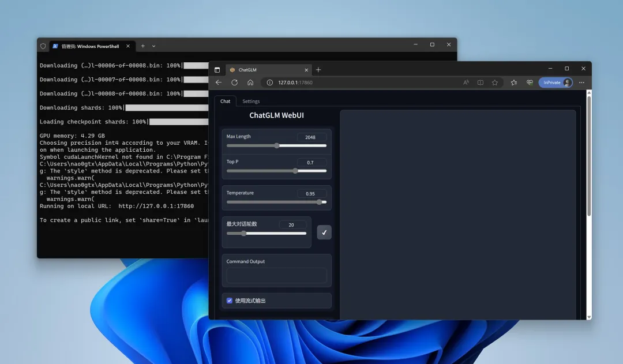Open the PowerShell tab dropdown arrow
This screenshot has width=623, height=364.
tap(154, 46)
